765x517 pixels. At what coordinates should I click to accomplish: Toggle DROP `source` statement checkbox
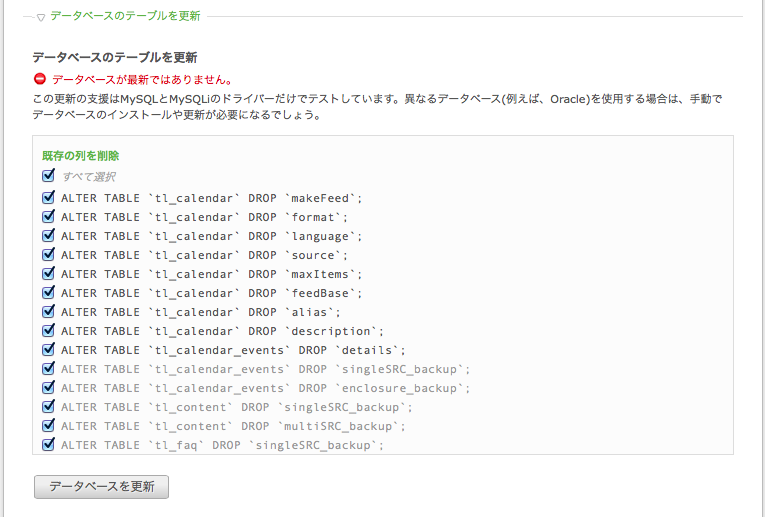pos(48,255)
